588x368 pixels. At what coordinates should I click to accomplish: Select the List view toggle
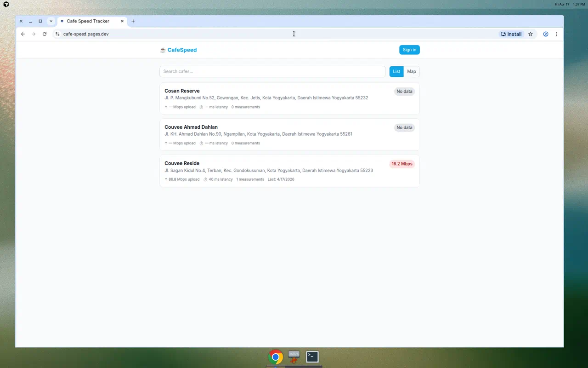pos(396,71)
